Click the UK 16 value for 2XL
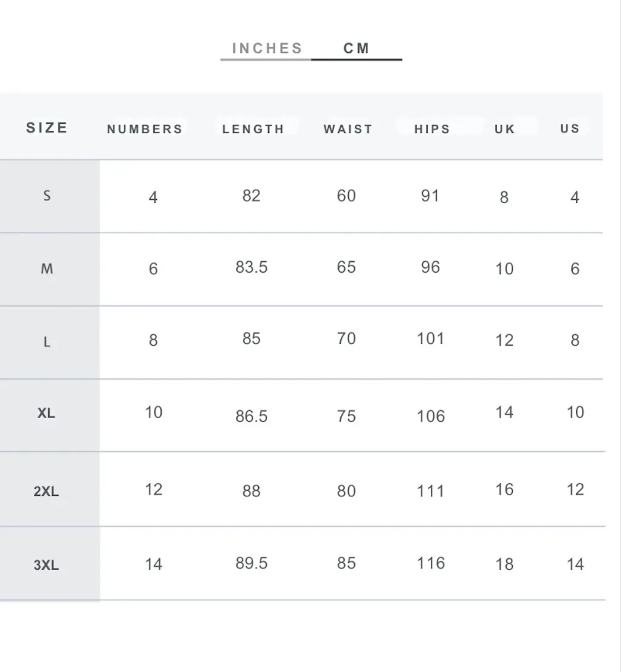Viewport: 621px width, 672px height. (504, 490)
